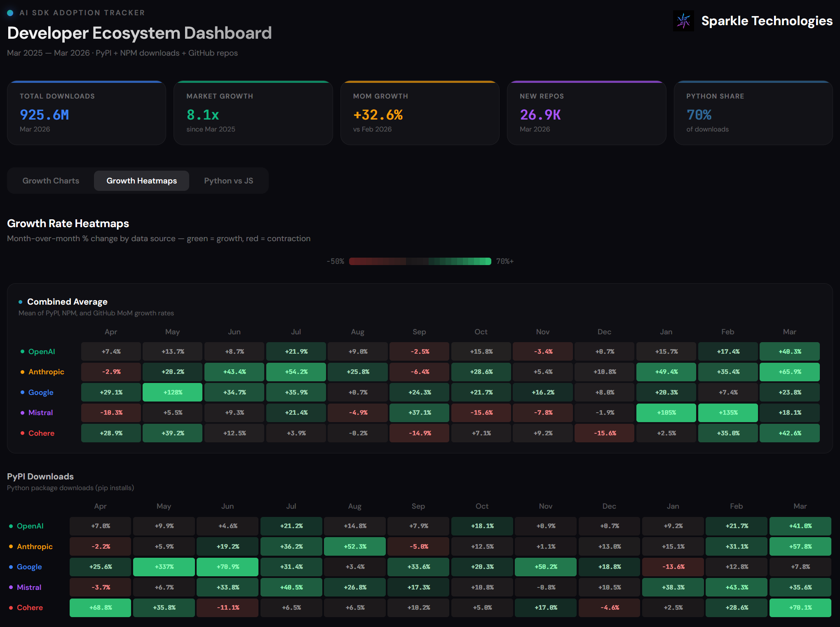840x627 pixels.
Task: Click the PyPI Downloads section heading
Action: pyautogui.click(x=40, y=477)
